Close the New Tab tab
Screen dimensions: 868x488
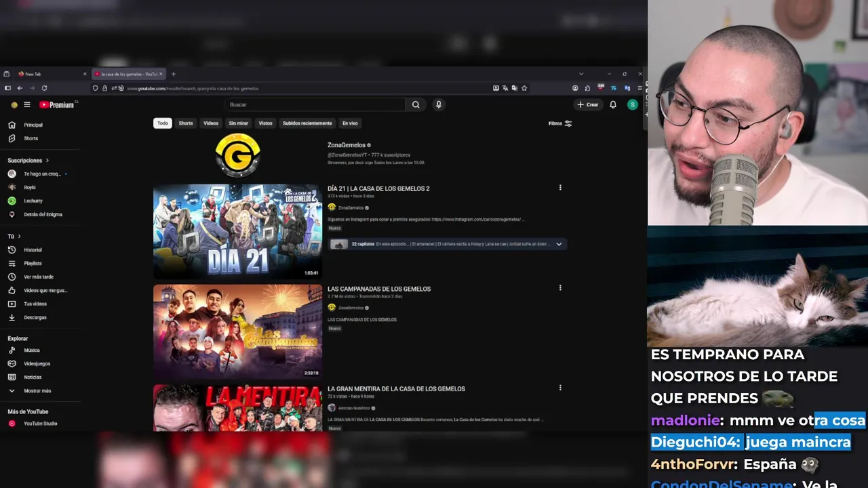[85, 74]
